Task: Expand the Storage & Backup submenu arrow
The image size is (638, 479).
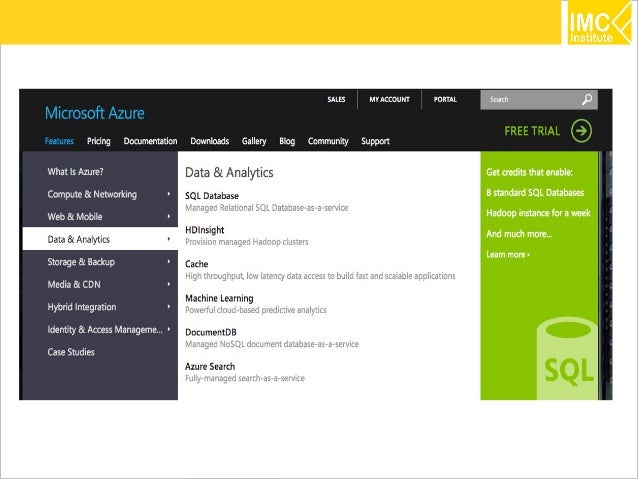Action: click(x=168, y=262)
